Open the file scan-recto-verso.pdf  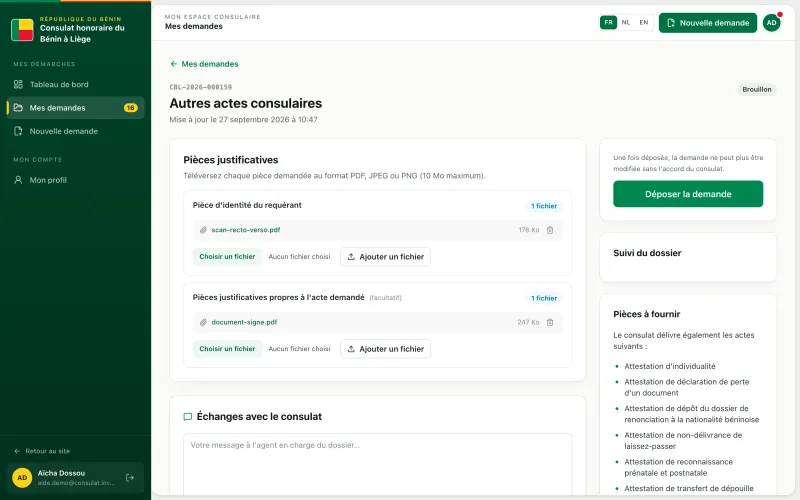pyautogui.click(x=245, y=230)
